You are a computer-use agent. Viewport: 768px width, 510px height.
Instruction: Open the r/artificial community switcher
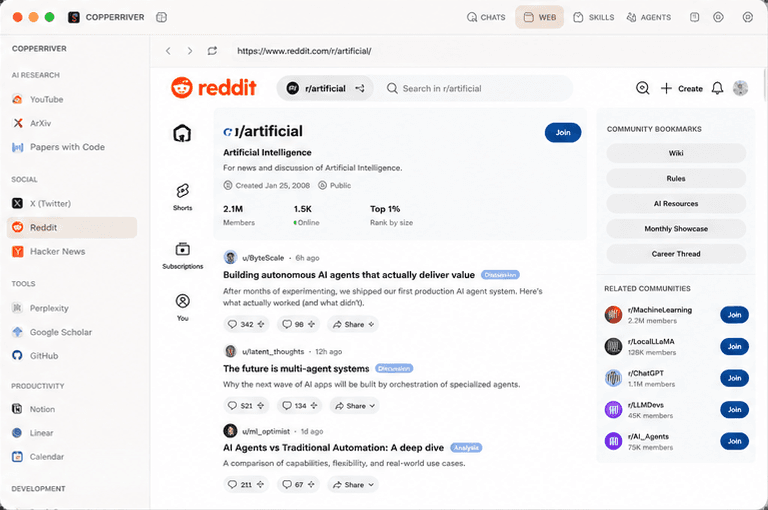tap(325, 89)
